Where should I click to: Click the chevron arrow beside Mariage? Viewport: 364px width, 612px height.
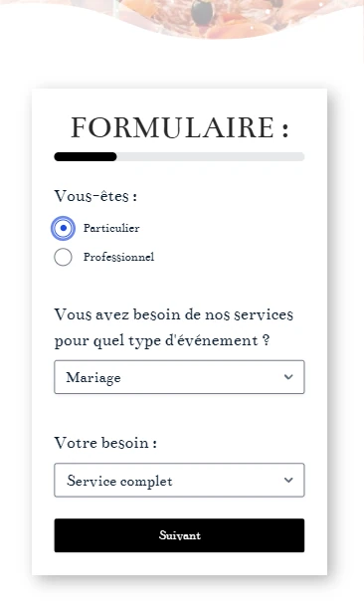288,377
